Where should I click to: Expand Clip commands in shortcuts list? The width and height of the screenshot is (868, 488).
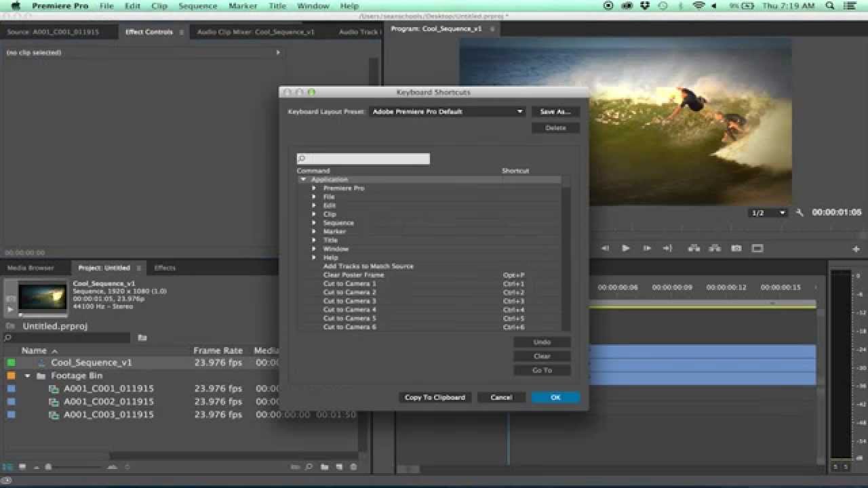[314, 214]
